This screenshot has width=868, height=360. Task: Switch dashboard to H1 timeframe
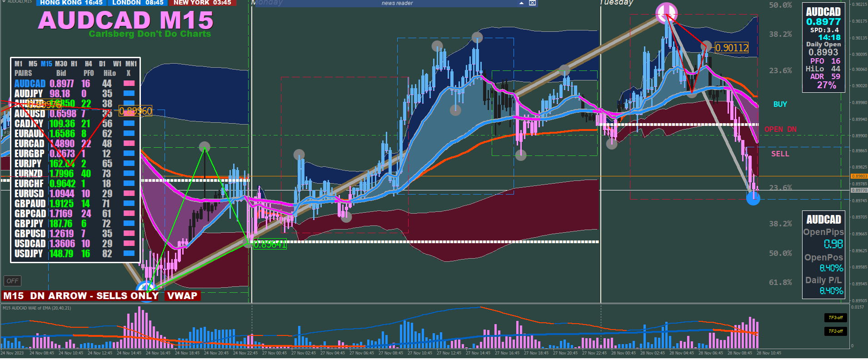(74, 64)
